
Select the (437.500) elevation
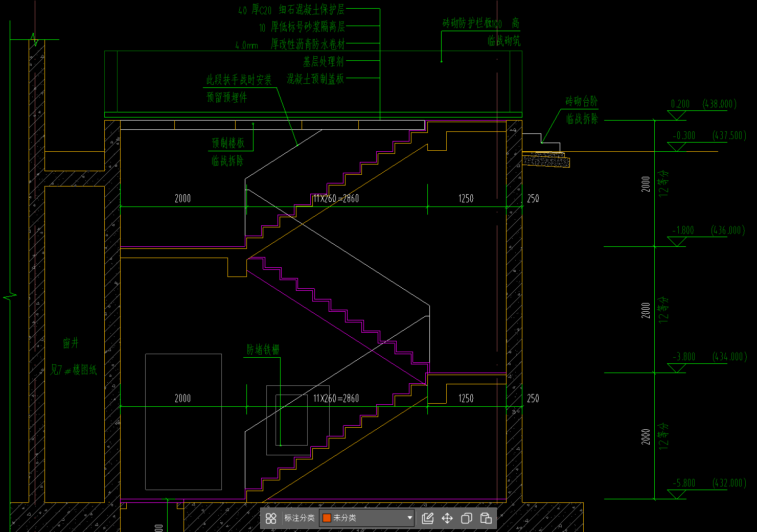coord(729,136)
